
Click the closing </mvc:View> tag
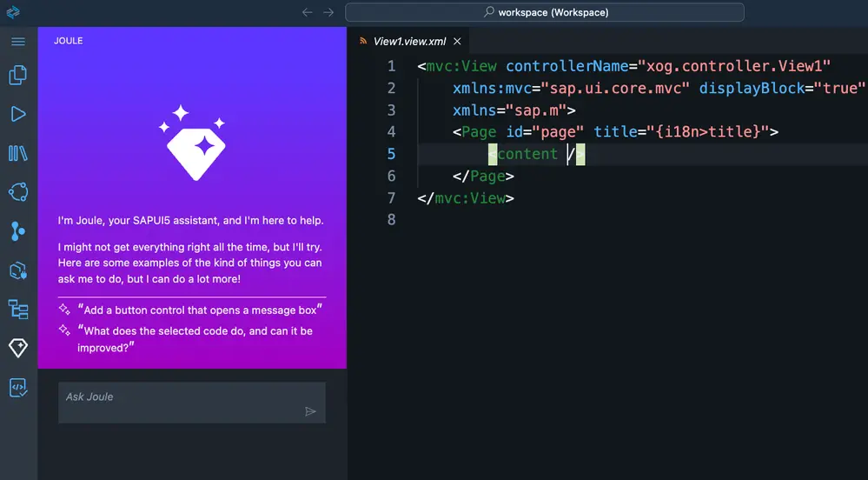tap(466, 198)
